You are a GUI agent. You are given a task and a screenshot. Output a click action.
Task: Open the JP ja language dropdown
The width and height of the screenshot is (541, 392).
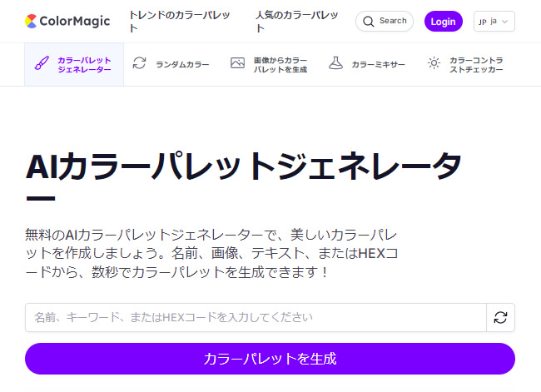click(x=494, y=22)
